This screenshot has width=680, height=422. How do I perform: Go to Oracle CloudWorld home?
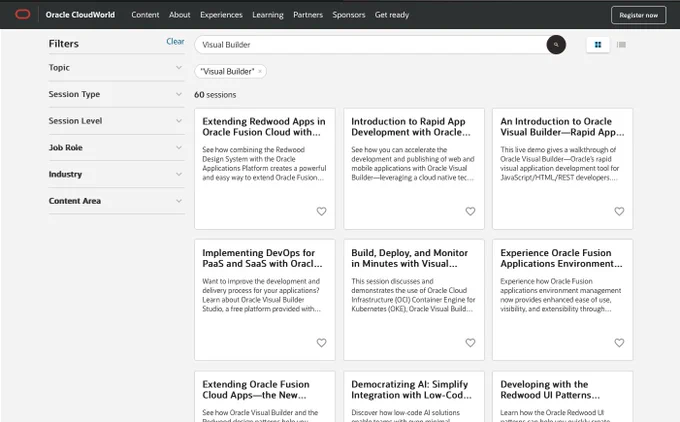(x=80, y=15)
